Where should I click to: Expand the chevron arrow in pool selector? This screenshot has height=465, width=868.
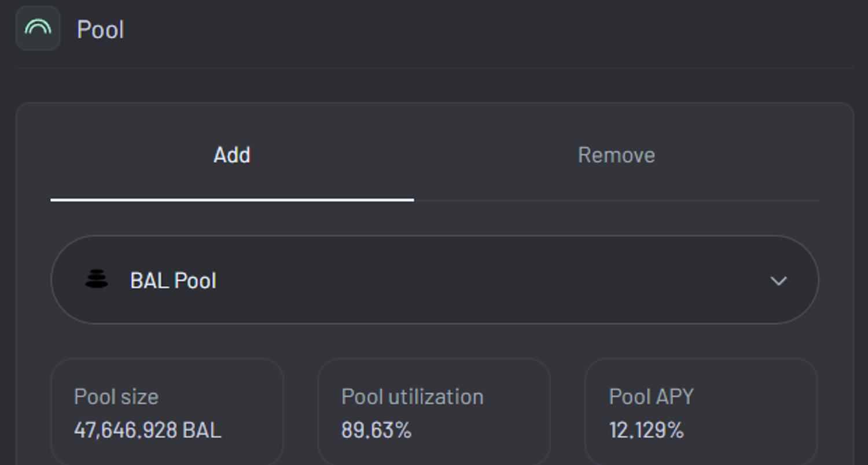tap(778, 281)
